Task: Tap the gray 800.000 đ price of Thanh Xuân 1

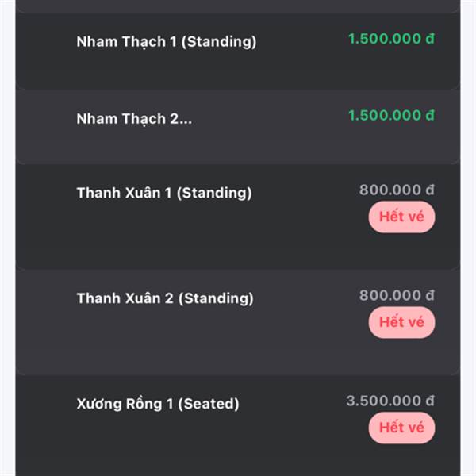Action: (397, 190)
